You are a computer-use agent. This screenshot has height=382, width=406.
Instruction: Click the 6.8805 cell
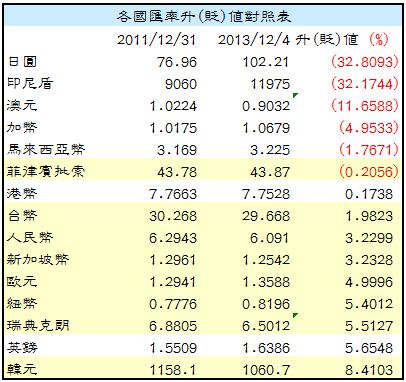pos(173,326)
